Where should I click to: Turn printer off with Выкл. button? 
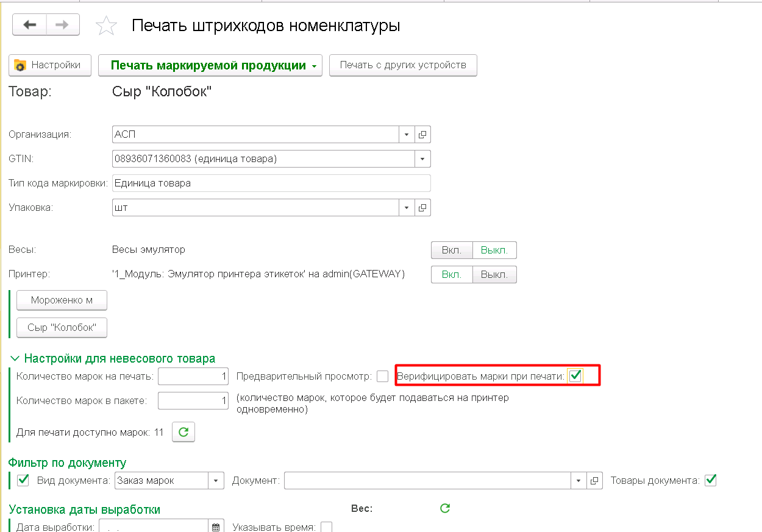pyautogui.click(x=494, y=274)
